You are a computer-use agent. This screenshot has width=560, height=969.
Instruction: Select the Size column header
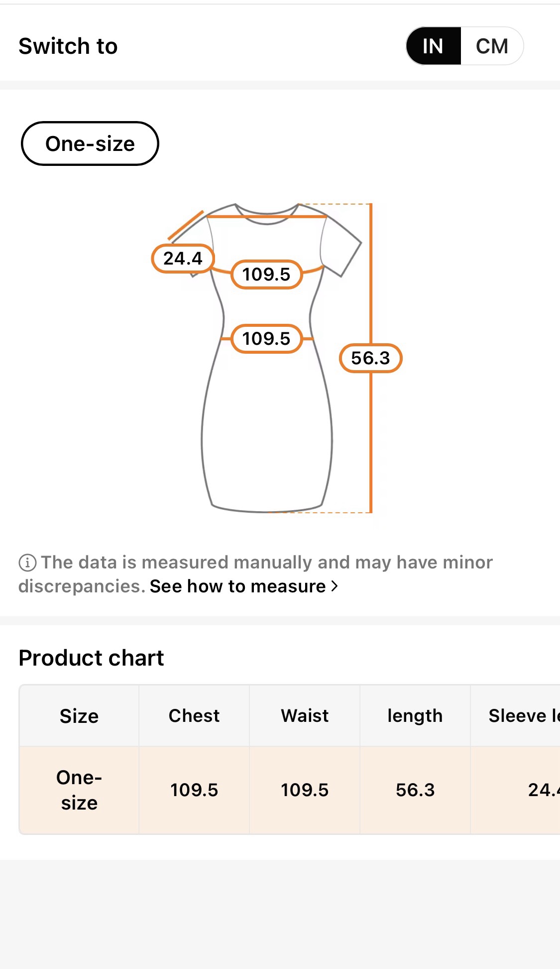[x=79, y=716]
